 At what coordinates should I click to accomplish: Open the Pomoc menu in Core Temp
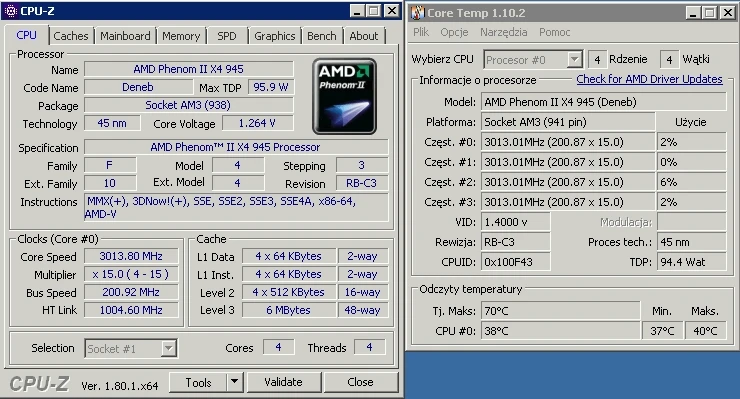point(555,32)
